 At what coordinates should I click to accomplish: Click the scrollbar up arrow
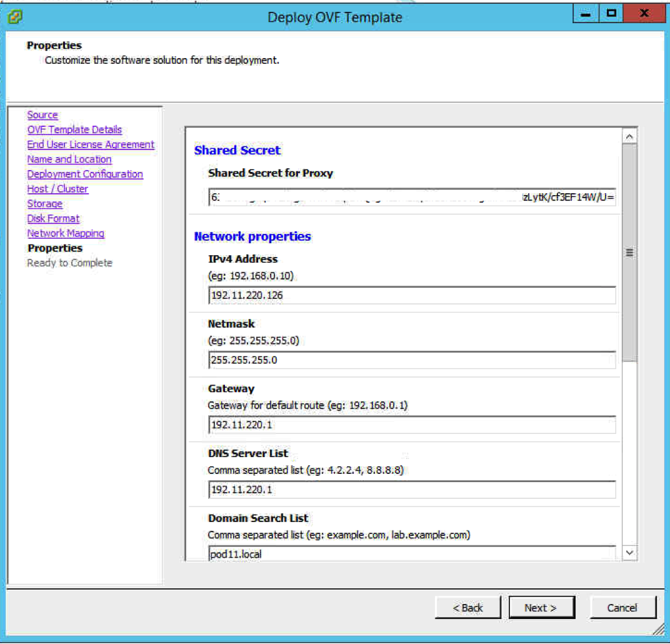click(629, 136)
